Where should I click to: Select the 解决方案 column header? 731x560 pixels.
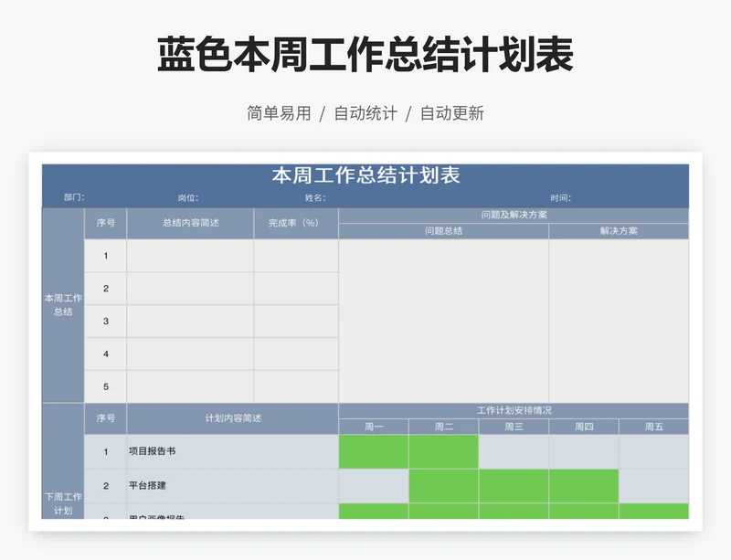(619, 231)
